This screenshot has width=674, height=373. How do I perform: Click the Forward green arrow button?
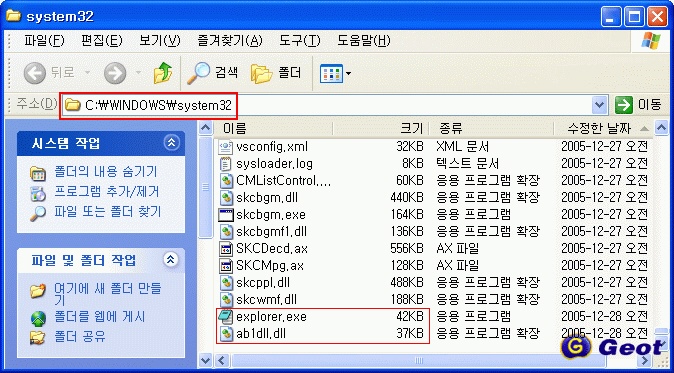point(115,73)
